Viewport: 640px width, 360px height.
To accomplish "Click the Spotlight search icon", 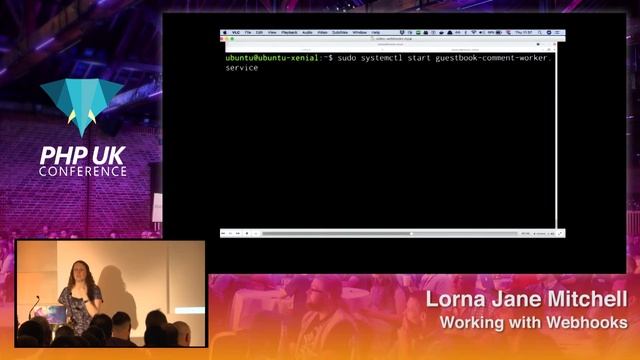I will pyautogui.click(x=540, y=32).
